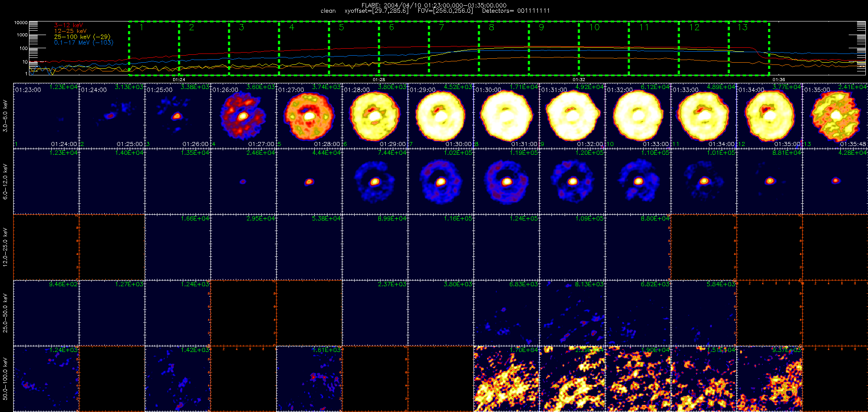Open the 6-12 keV image peaking 4.28E+04

(835, 181)
